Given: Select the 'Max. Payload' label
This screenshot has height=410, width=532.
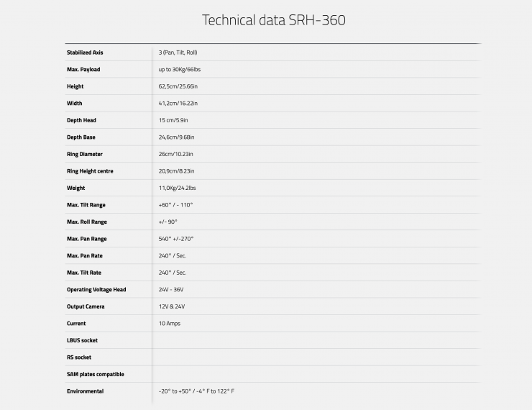Looking at the screenshot, I should (83, 70).
